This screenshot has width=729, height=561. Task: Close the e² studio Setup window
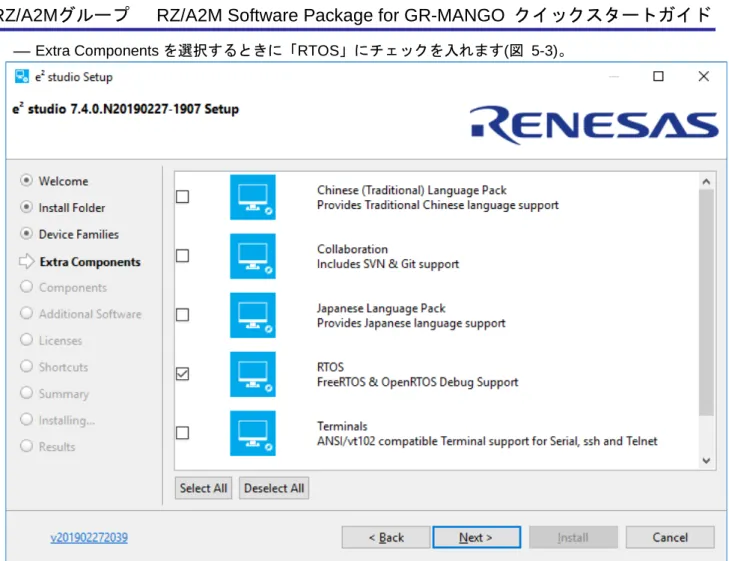point(703,76)
